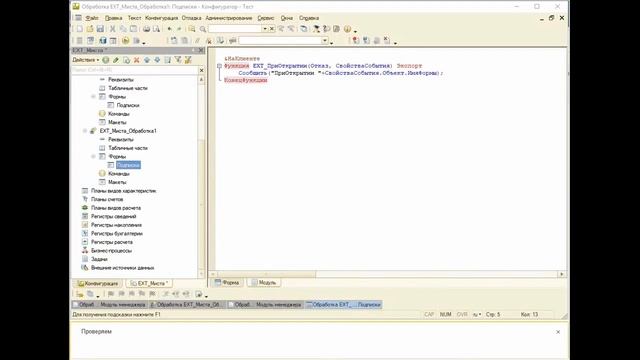
Task: Create a new document with the New icon
Action: (80, 29)
